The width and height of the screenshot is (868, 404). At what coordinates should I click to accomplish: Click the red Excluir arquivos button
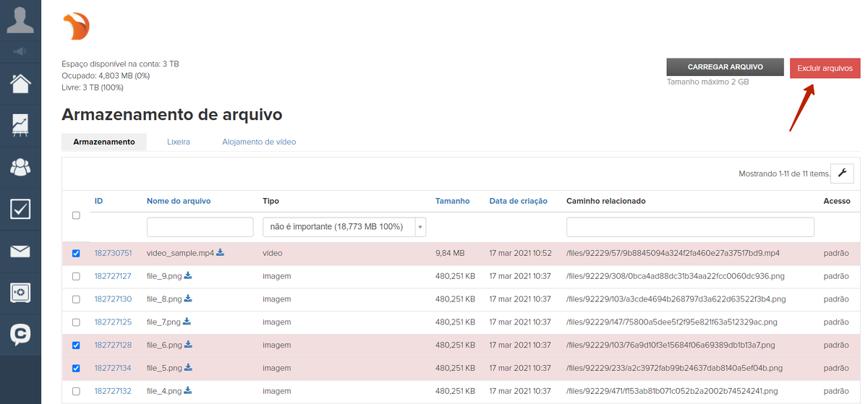(825, 69)
